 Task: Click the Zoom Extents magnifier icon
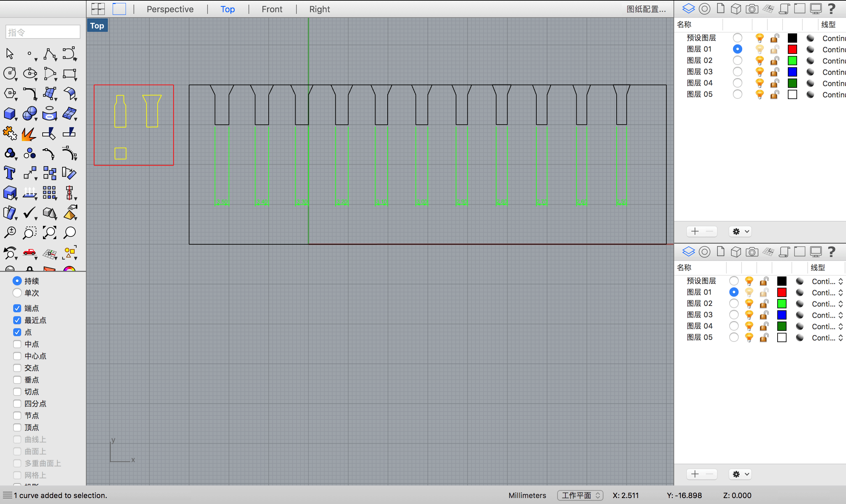tap(50, 233)
